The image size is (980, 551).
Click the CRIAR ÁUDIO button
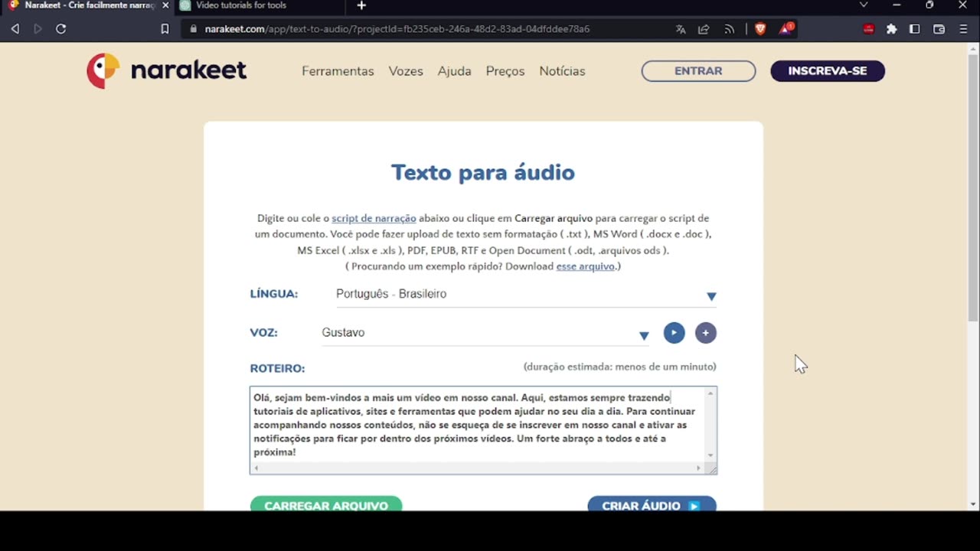(652, 504)
